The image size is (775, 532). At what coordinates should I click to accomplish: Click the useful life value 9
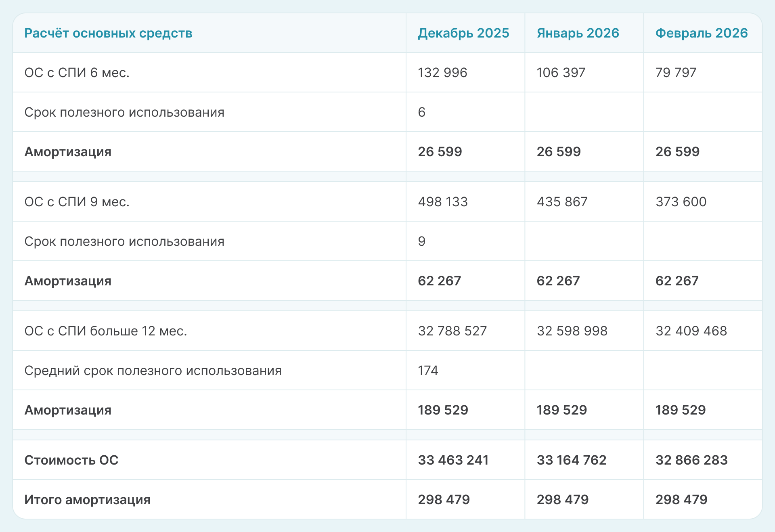(x=421, y=241)
